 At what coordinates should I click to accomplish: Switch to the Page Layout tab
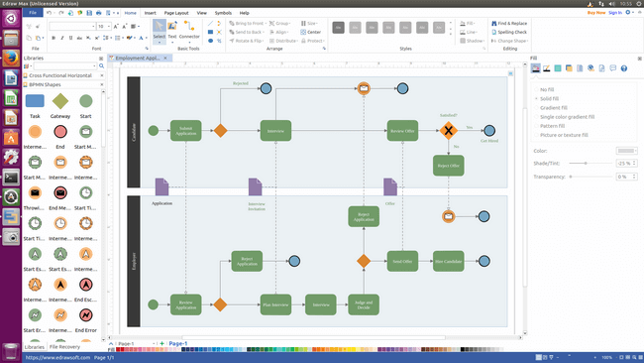[x=176, y=13]
